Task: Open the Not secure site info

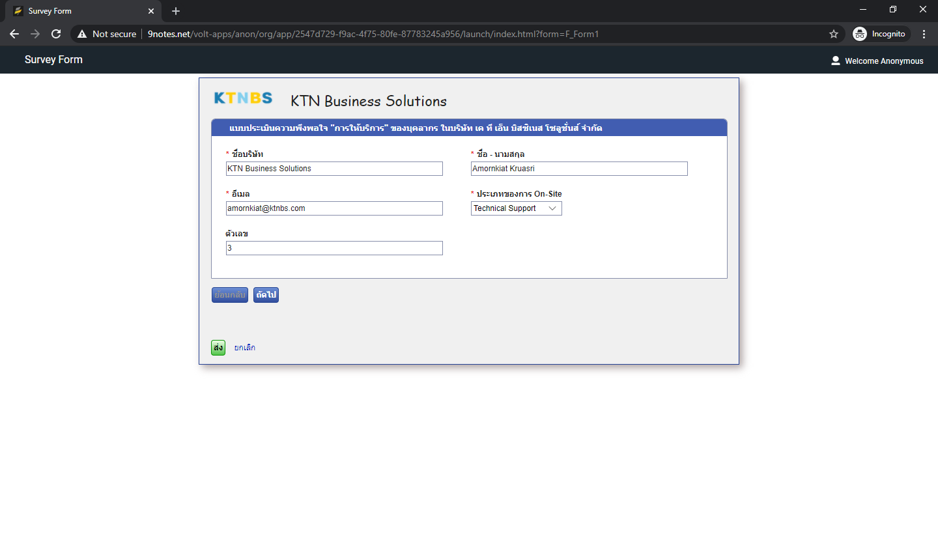Action: point(107,34)
